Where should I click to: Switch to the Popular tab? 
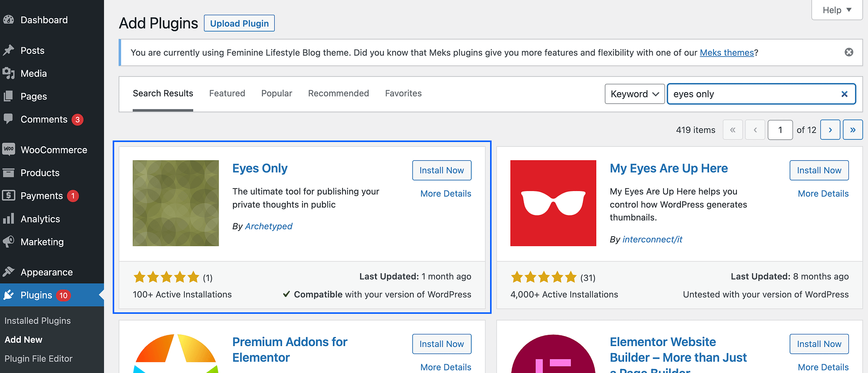coord(276,93)
